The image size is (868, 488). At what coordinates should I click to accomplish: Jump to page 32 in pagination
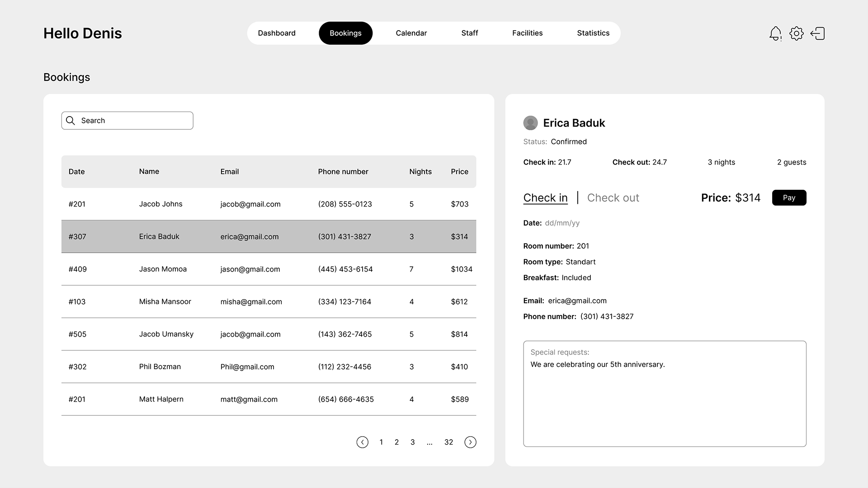tap(448, 442)
